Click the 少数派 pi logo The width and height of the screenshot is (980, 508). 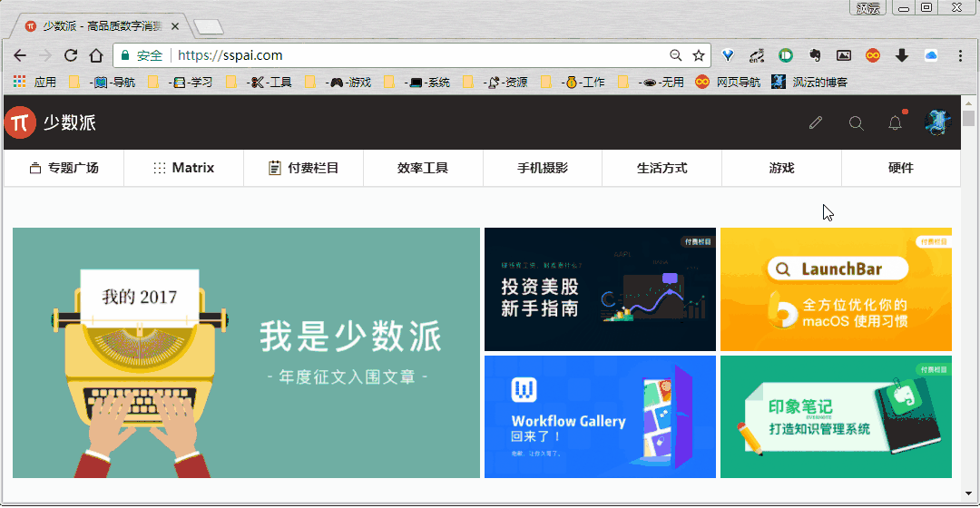20,122
